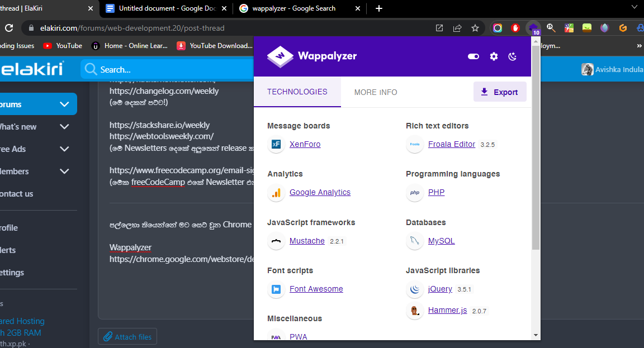Open the Font Awesome link
The image size is (644, 348).
(316, 289)
